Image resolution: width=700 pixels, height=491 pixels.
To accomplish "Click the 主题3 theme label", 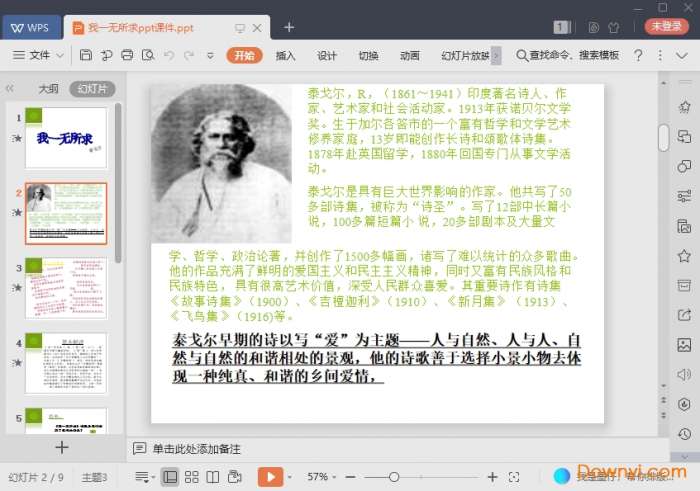I will pyautogui.click(x=94, y=477).
